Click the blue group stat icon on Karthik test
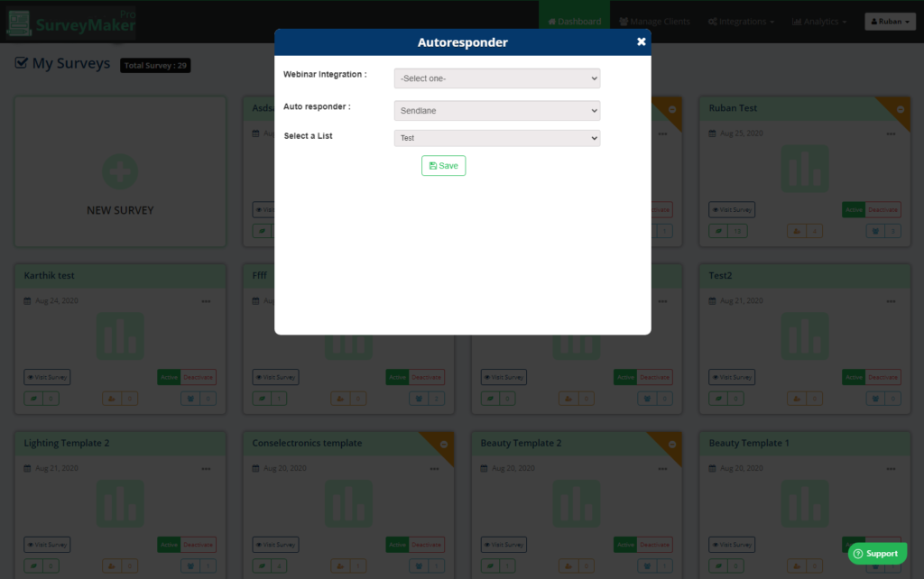Image resolution: width=924 pixels, height=579 pixels. [x=190, y=398]
